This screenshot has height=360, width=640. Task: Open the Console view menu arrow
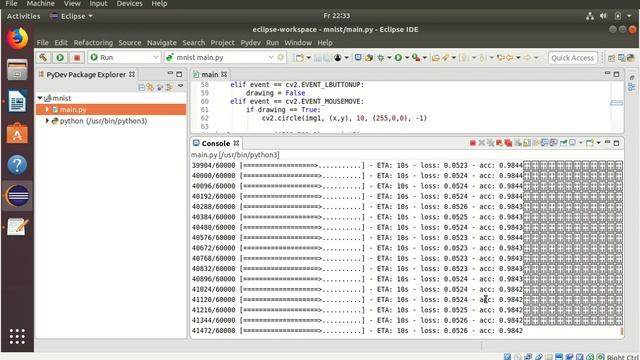pyautogui.click(x=598, y=143)
